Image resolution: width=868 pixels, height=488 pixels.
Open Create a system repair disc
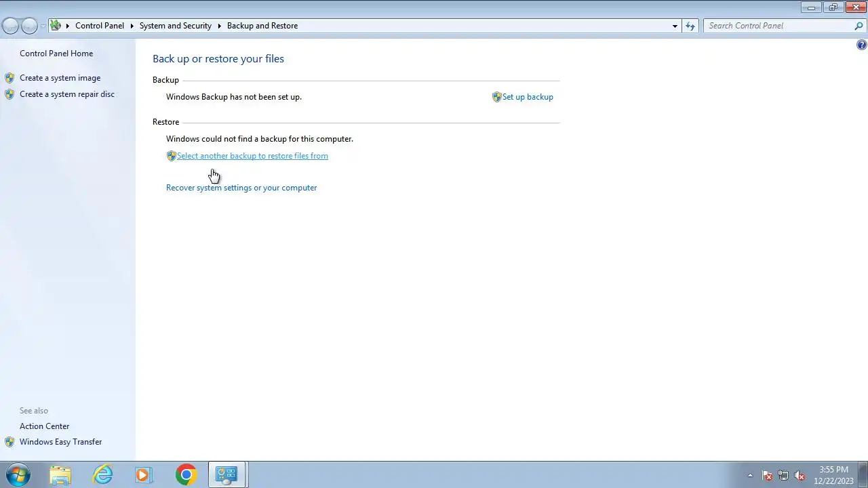click(67, 94)
